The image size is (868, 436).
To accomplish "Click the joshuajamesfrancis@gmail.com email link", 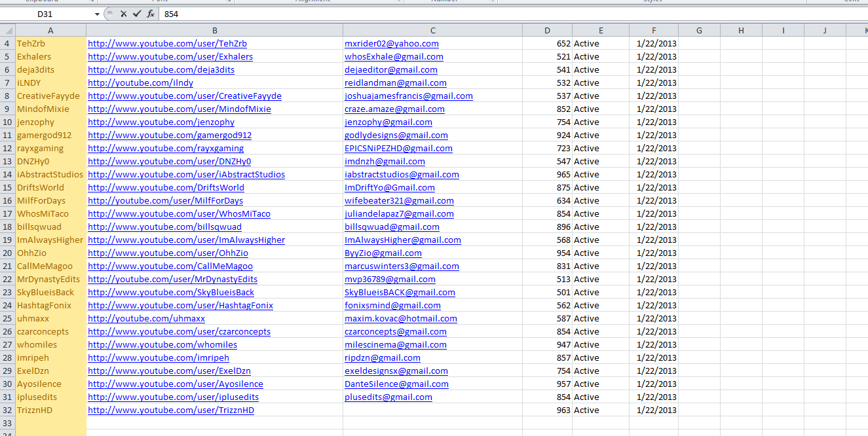I will pyautogui.click(x=409, y=96).
